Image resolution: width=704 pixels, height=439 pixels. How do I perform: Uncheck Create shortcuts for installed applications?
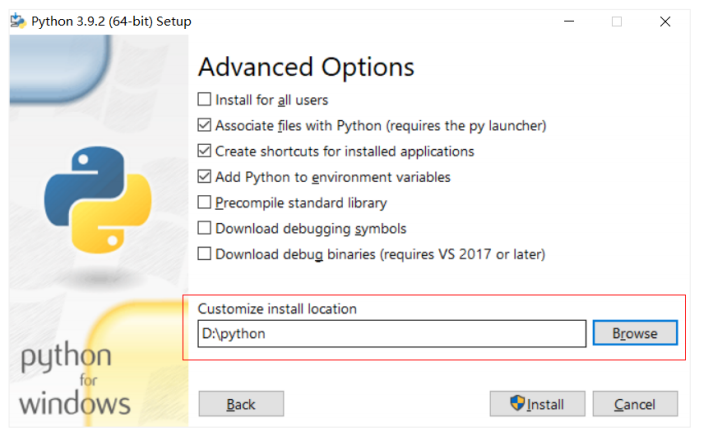tap(205, 152)
